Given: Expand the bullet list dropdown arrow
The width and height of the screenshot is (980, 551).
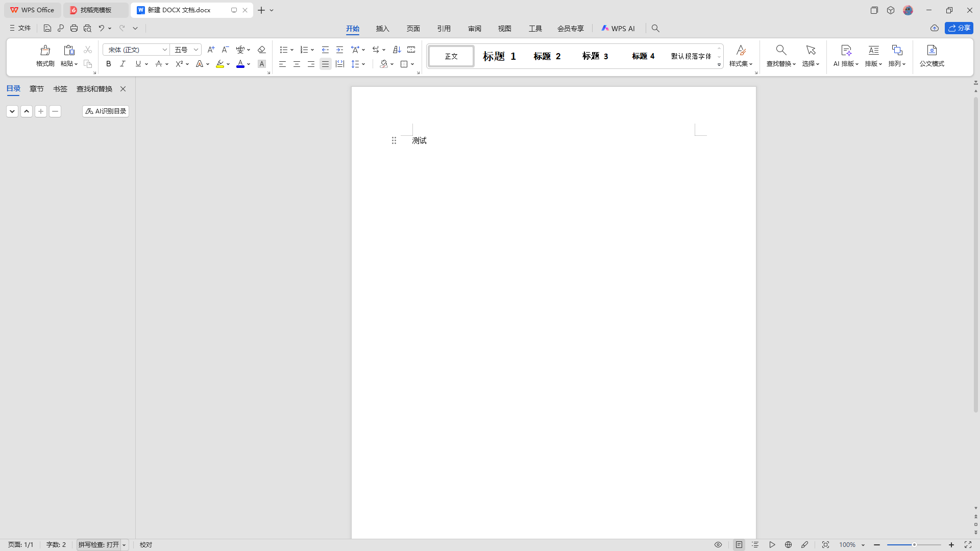Looking at the screenshot, I should tap(292, 50).
